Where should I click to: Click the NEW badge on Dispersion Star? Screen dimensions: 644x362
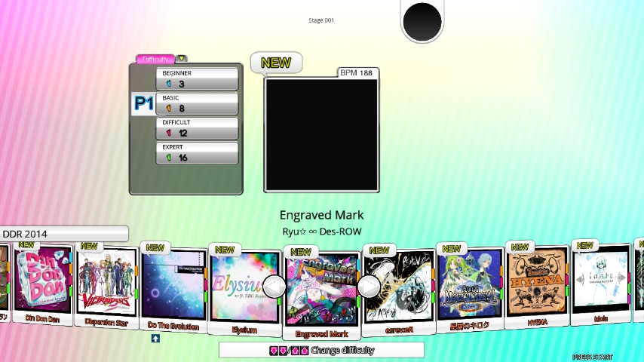[x=89, y=246]
